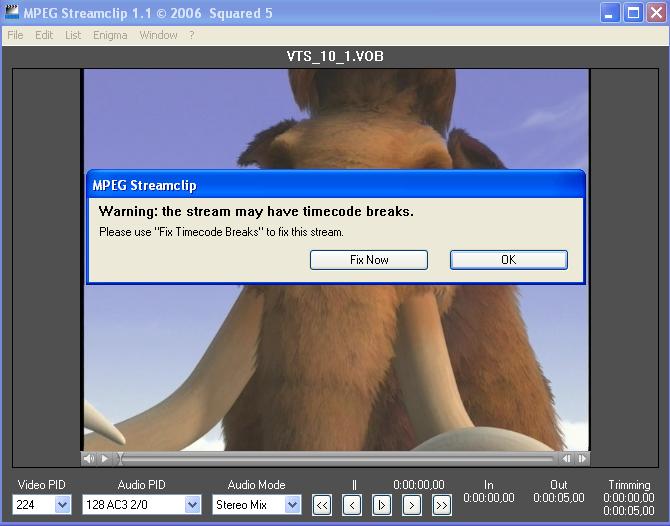Dismiss the warning with OK
Screen dimensions: 670x526
click(508, 260)
